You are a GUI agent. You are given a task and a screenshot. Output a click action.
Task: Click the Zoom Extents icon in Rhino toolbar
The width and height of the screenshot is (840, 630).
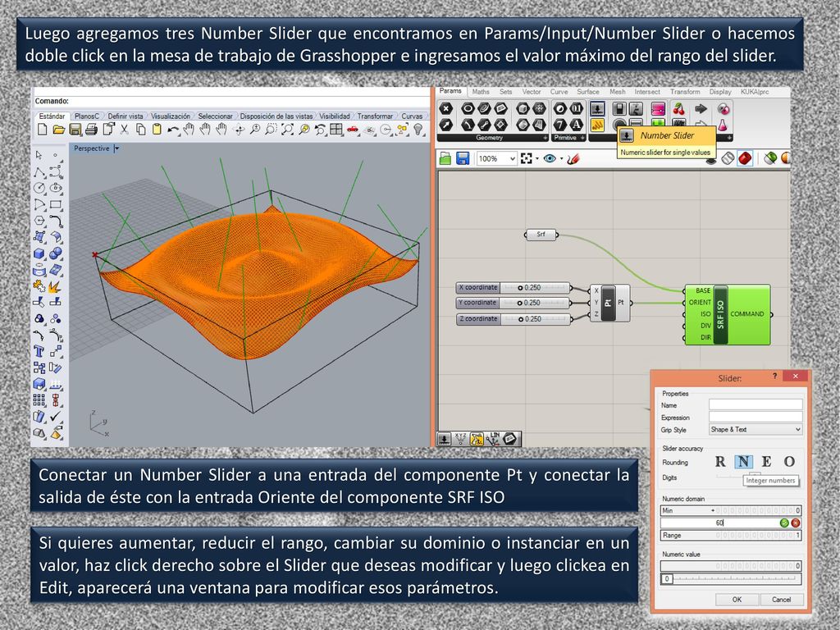(x=288, y=129)
